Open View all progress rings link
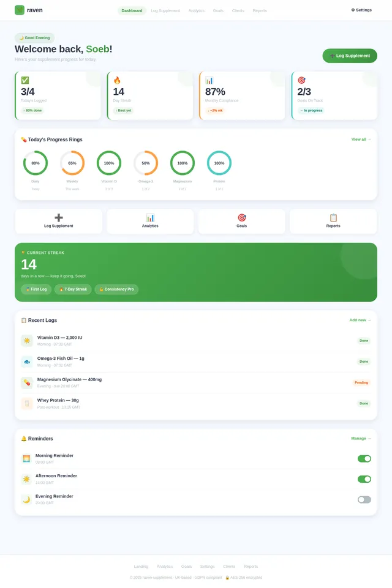 (361, 139)
